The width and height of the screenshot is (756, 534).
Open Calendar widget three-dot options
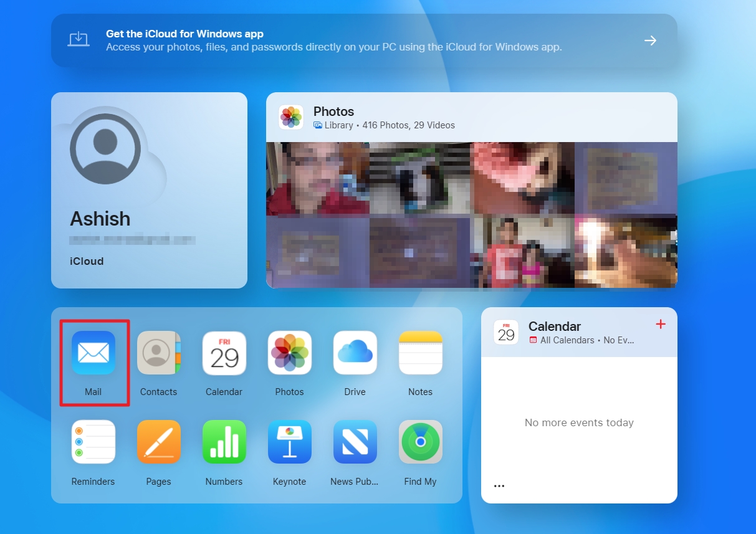point(499,486)
